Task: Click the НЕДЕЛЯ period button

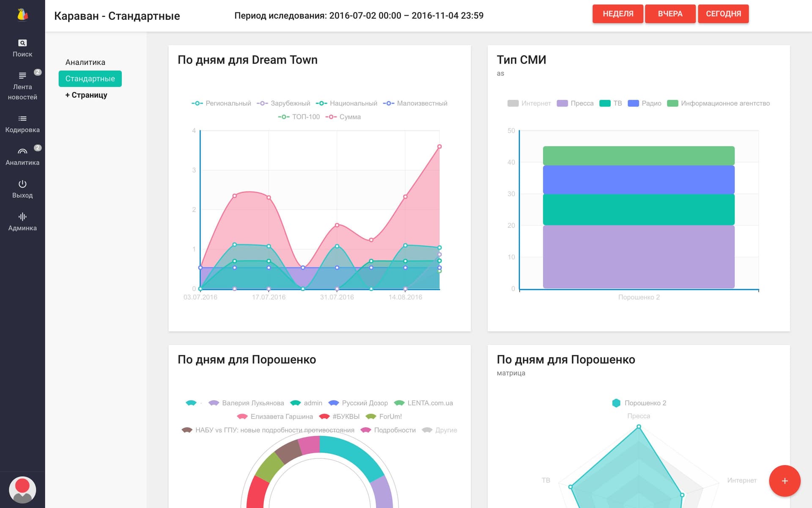Action: 618,14
